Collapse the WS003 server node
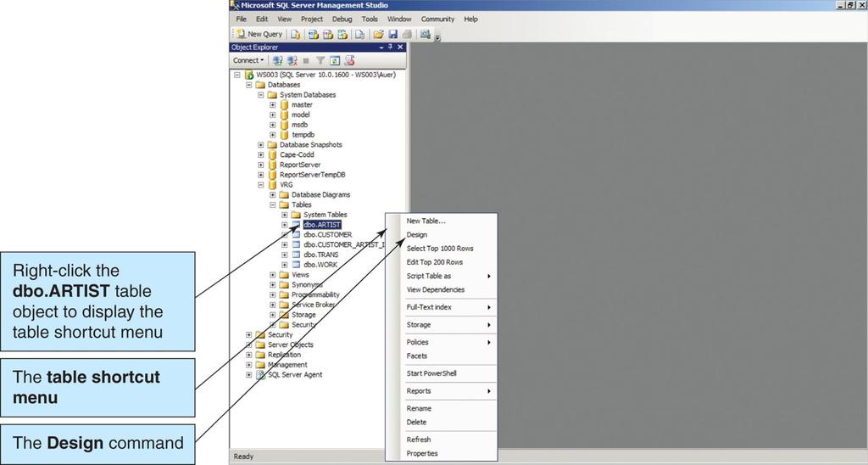 tap(237, 75)
